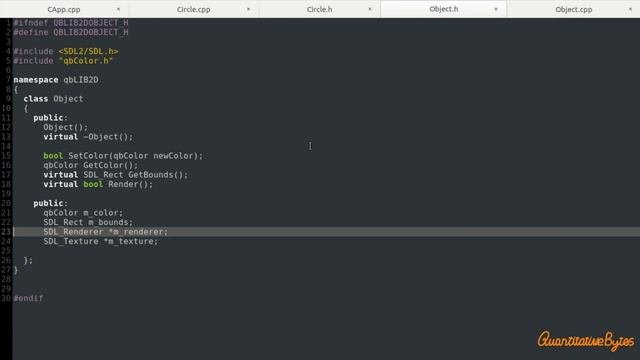Screen dimensions: 640x360
Task: Click line number 30 in gutter
Action: 6,298
